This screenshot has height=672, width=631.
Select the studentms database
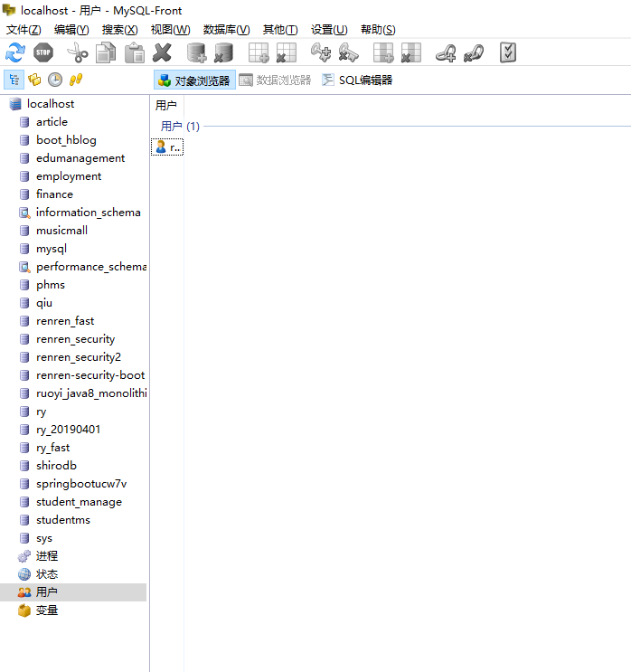point(63,520)
